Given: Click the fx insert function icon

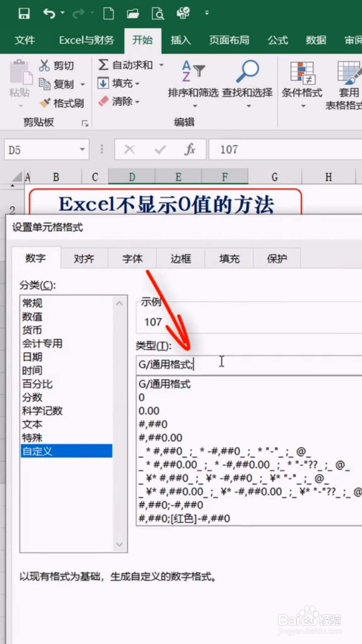Looking at the screenshot, I should coord(190,149).
